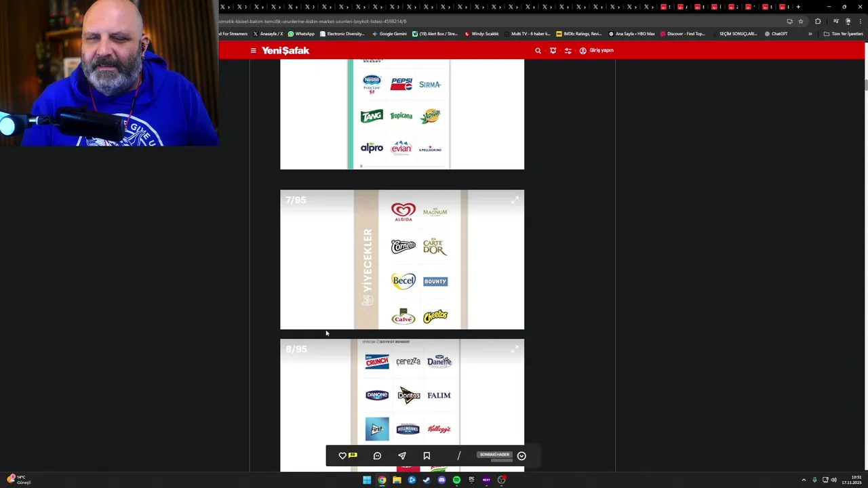868x488 pixels.
Task: Open Epic Games launcher from taskbar
Action: [471, 480]
